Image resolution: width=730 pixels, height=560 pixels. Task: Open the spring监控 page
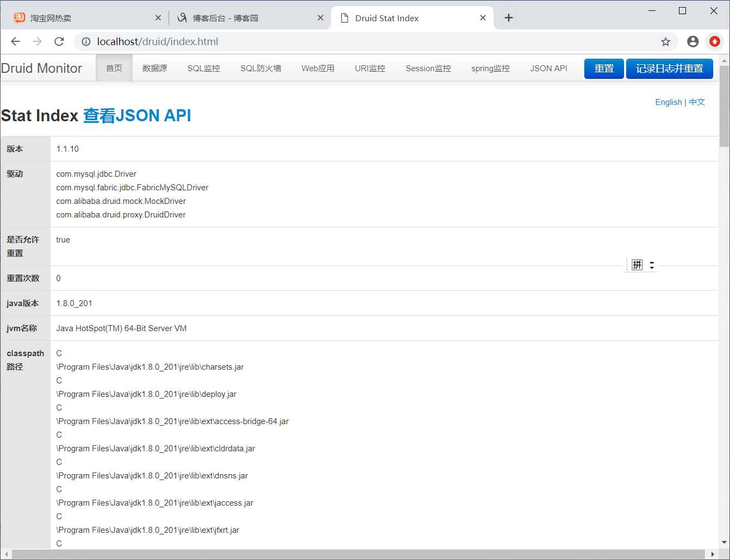click(491, 68)
